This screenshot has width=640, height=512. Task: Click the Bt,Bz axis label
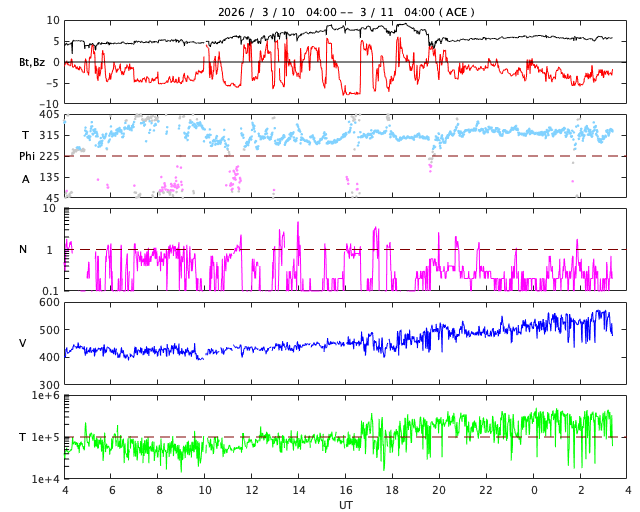tap(31, 62)
